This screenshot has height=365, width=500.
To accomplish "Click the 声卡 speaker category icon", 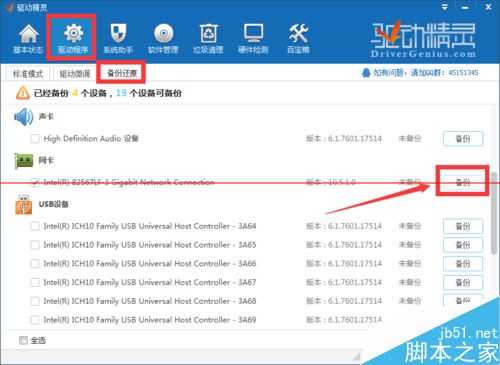I will pyautogui.click(x=24, y=117).
